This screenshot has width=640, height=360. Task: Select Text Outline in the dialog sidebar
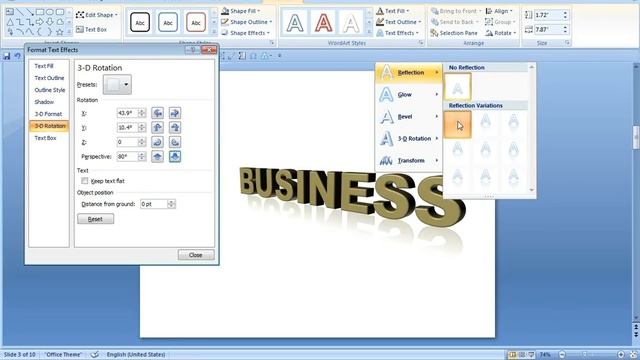[x=49, y=78]
